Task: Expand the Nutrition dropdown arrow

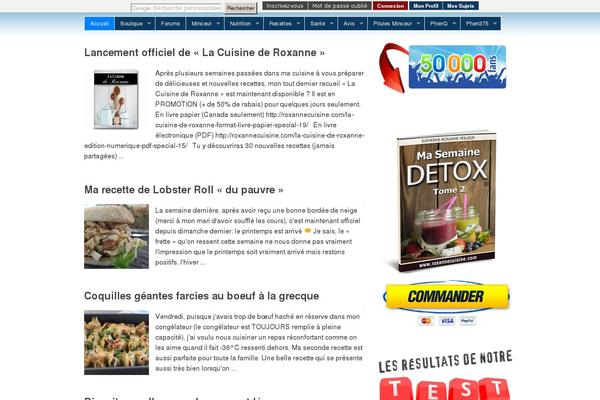Action: coord(258,23)
